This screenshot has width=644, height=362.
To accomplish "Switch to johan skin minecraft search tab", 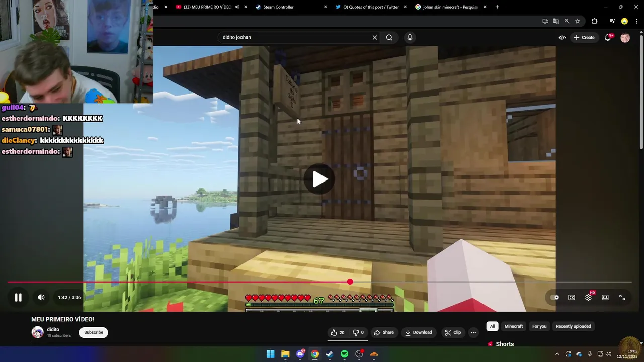I will click(x=450, y=7).
